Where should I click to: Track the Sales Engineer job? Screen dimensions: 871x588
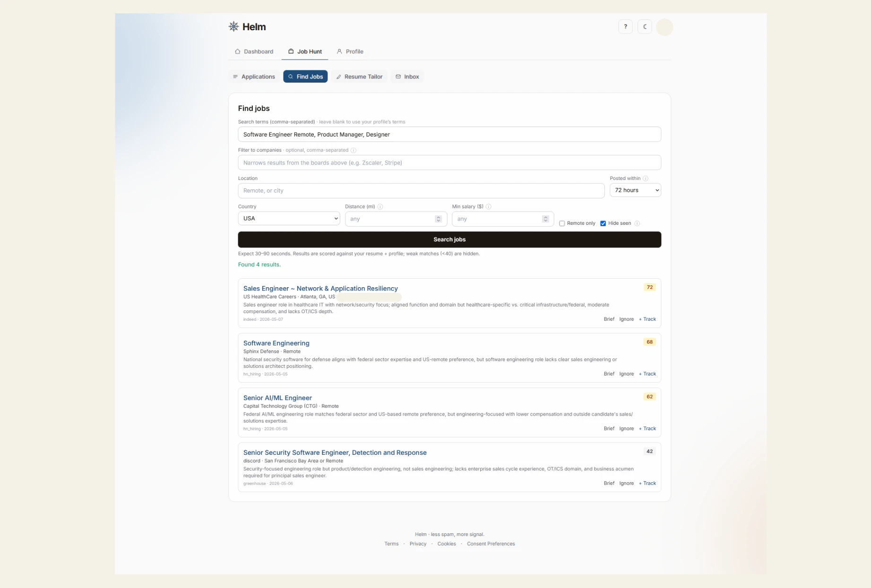tap(647, 319)
